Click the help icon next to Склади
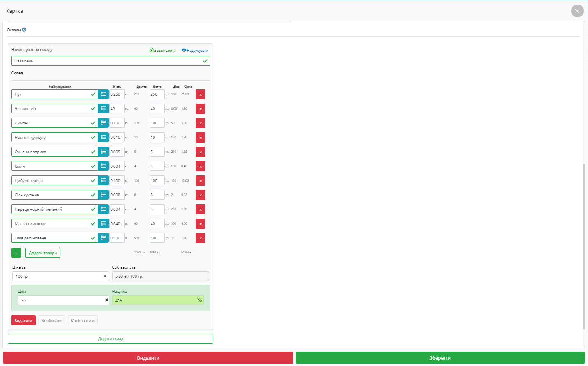Image resolution: width=588 pixels, height=366 pixels. pyautogui.click(x=24, y=30)
